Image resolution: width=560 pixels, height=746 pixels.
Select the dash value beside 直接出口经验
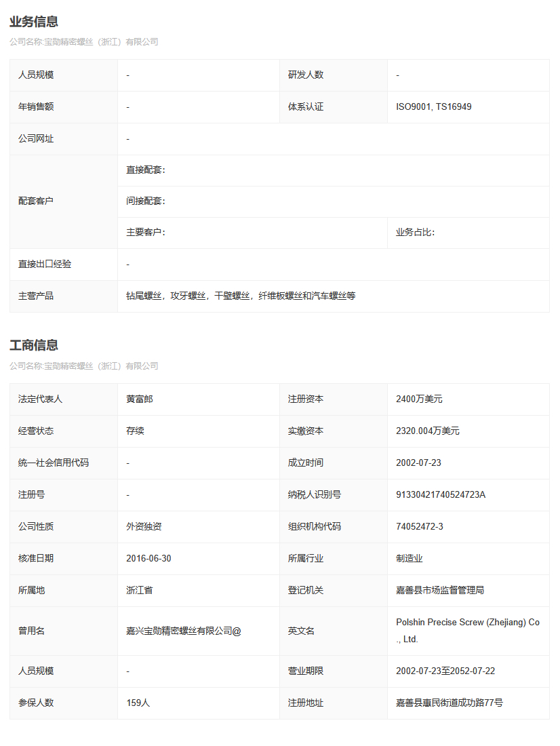tap(128, 264)
